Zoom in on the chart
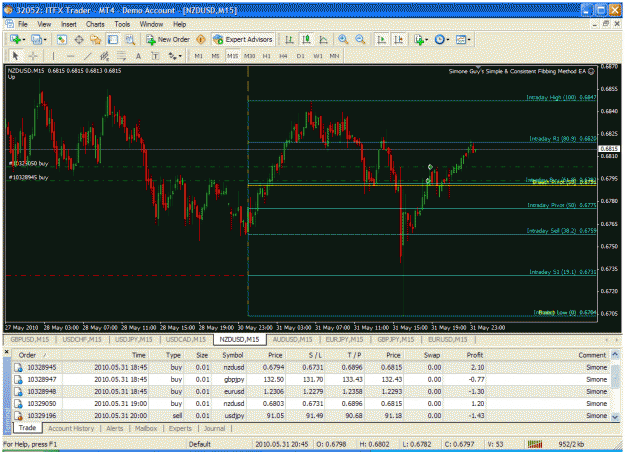This screenshot has height=452, width=625. pos(343,39)
